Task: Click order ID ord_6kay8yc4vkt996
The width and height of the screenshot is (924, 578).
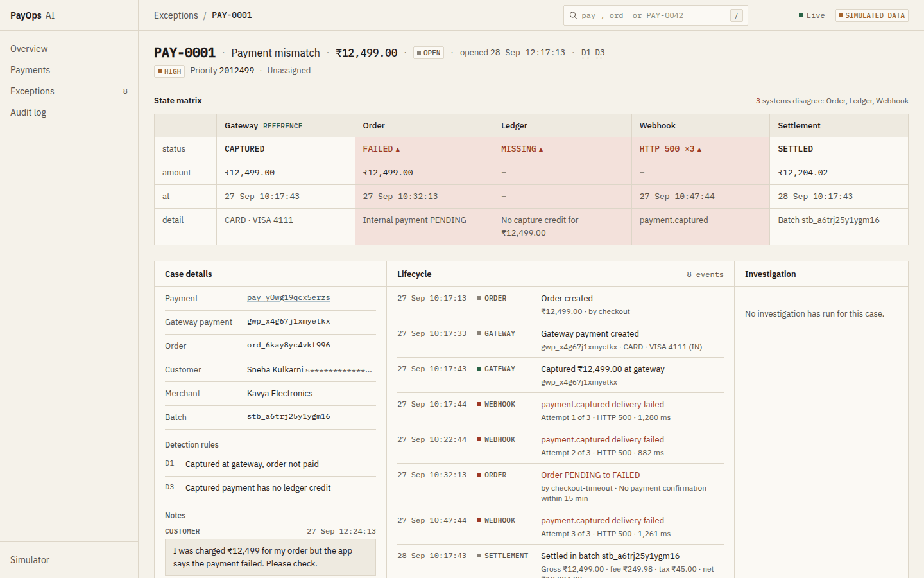Action: pyautogui.click(x=289, y=346)
